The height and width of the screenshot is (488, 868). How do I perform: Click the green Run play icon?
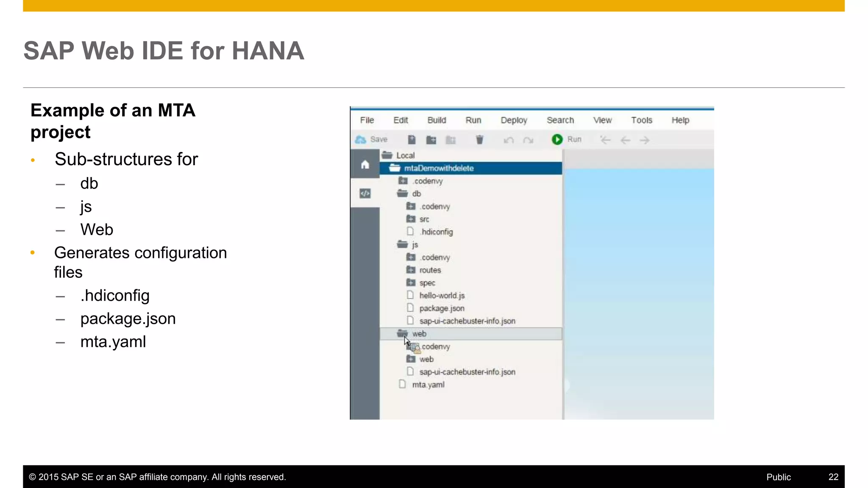click(x=557, y=139)
